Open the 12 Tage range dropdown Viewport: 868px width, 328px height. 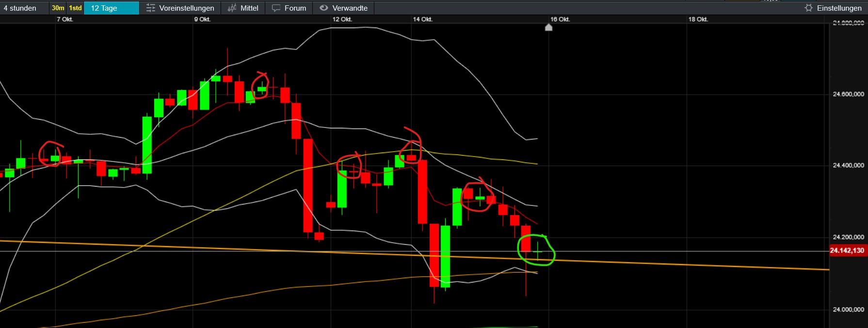pyautogui.click(x=111, y=8)
